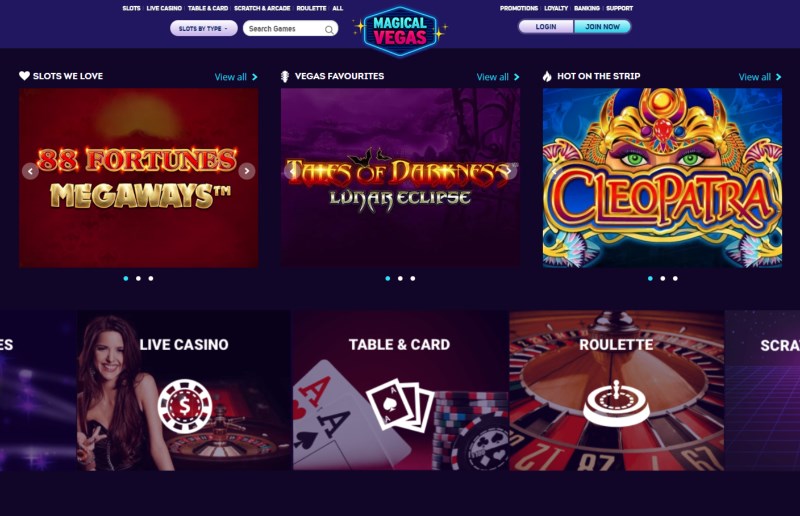Select second dot under Hot on the Strip carousel
This screenshot has width=800, height=516.
(x=663, y=279)
